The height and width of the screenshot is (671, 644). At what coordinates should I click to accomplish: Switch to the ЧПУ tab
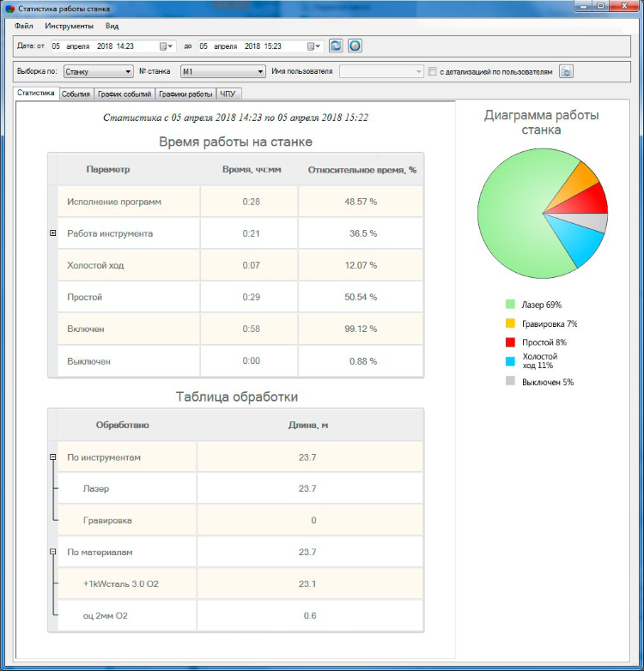(228, 94)
